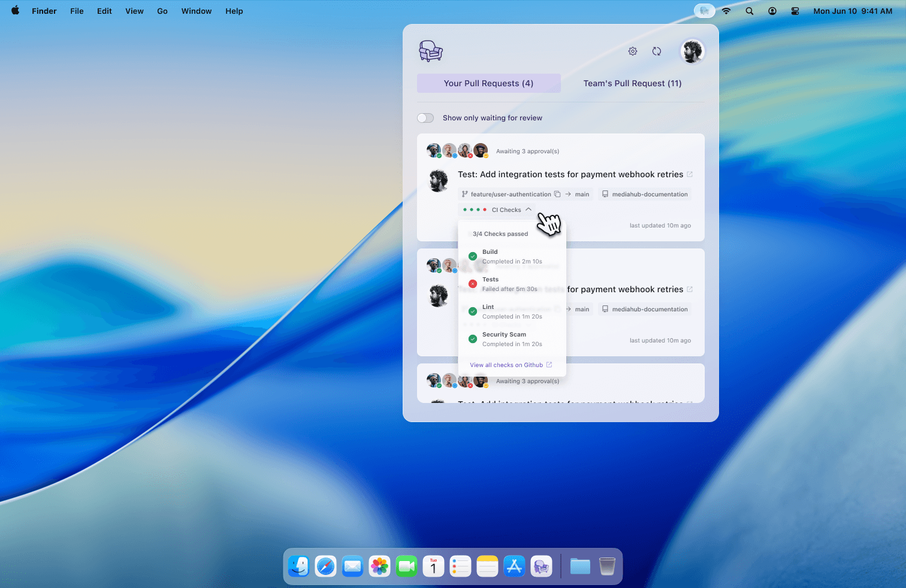Open the View menu
This screenshot has height=588, width=906.
[134, 11]
